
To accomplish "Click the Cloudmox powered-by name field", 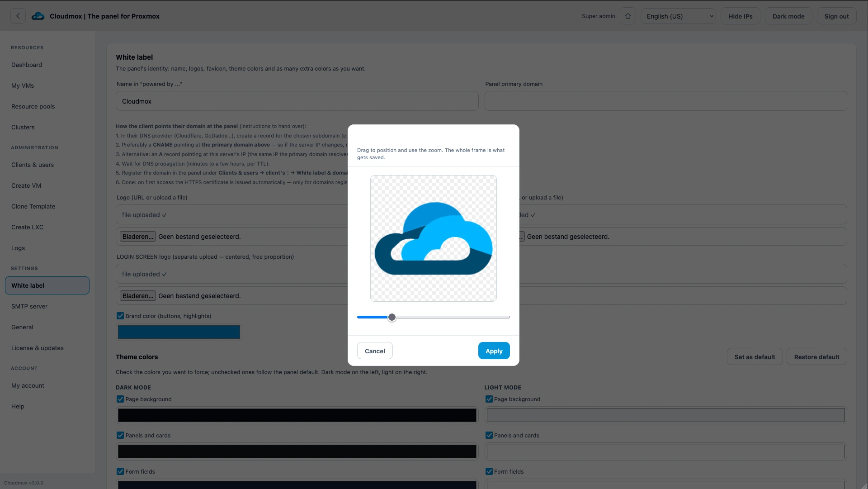I will (x=297, y=101).
